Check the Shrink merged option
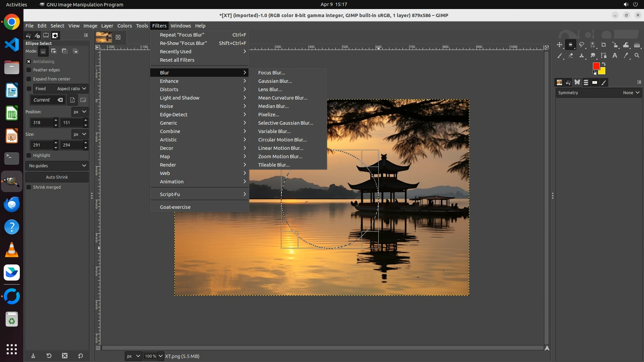Screen dimensions: 644x362 pos(29,187)
